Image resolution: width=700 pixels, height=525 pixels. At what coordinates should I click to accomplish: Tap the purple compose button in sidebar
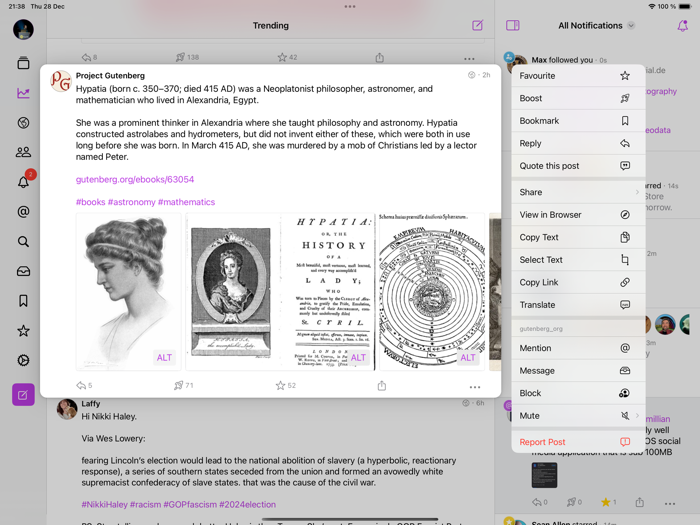23,395
